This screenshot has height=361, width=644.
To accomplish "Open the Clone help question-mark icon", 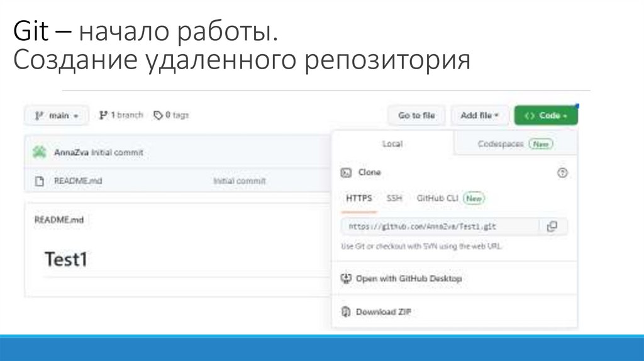I will pyautogui.click(x=562, y=173).
